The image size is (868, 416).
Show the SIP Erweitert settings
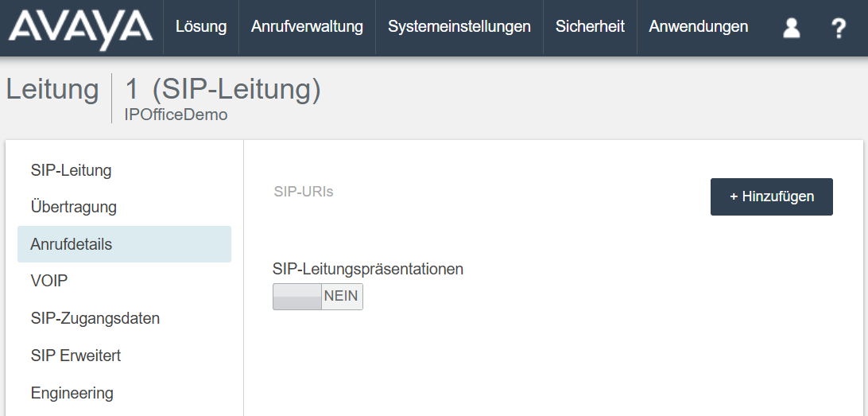(76, 356)
